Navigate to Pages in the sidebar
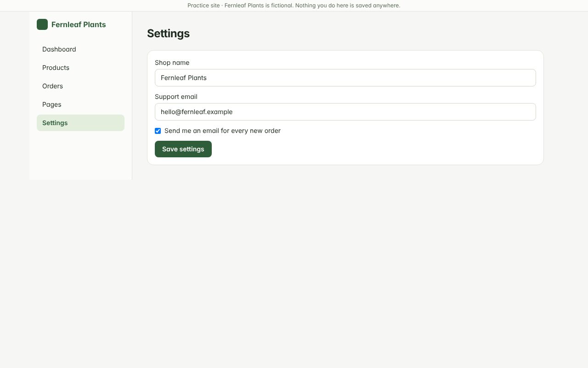 [80, 104]
